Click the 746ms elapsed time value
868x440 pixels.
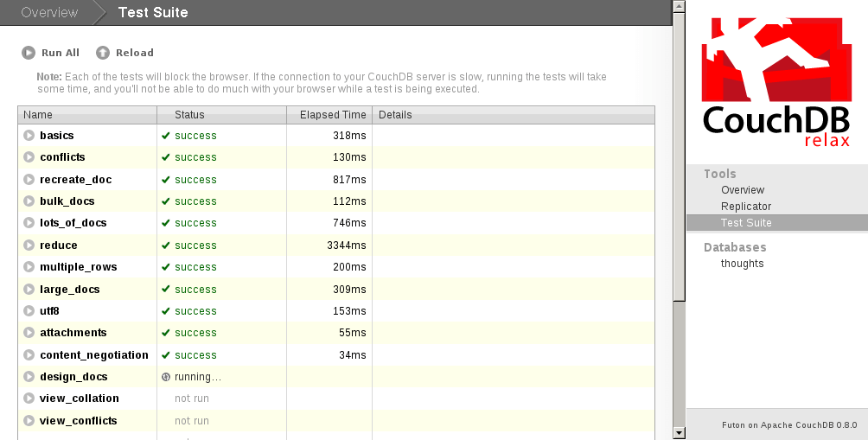[349, 223]
